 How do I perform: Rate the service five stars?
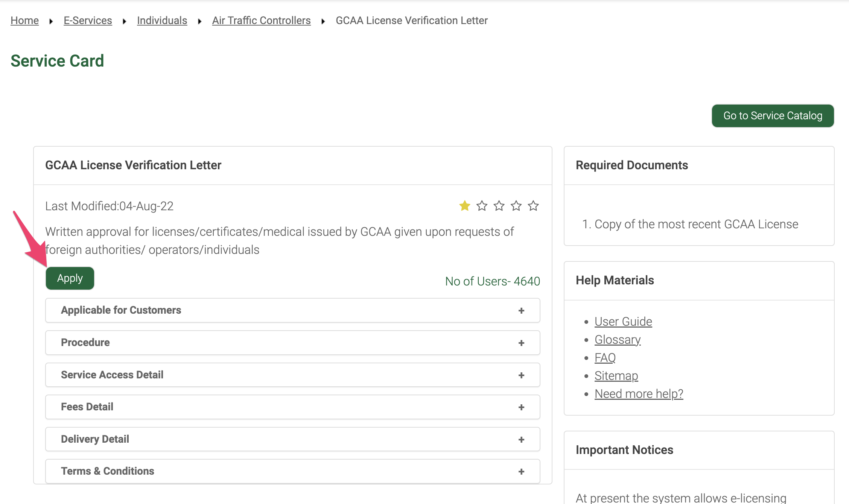(533, 206)
